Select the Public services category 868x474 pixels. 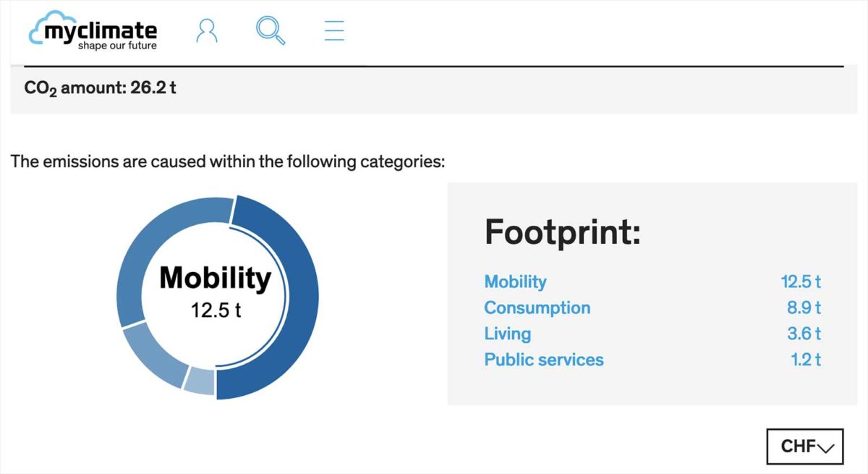pos(544,360)
